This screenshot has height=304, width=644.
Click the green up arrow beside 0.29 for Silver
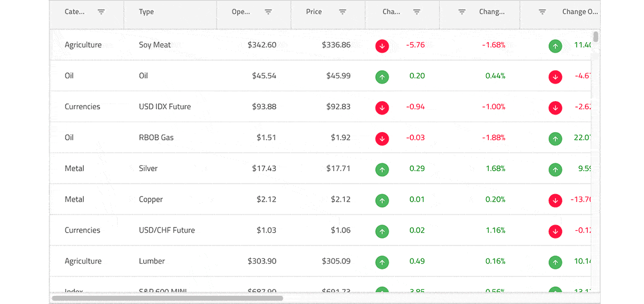(x=382, y=169)
